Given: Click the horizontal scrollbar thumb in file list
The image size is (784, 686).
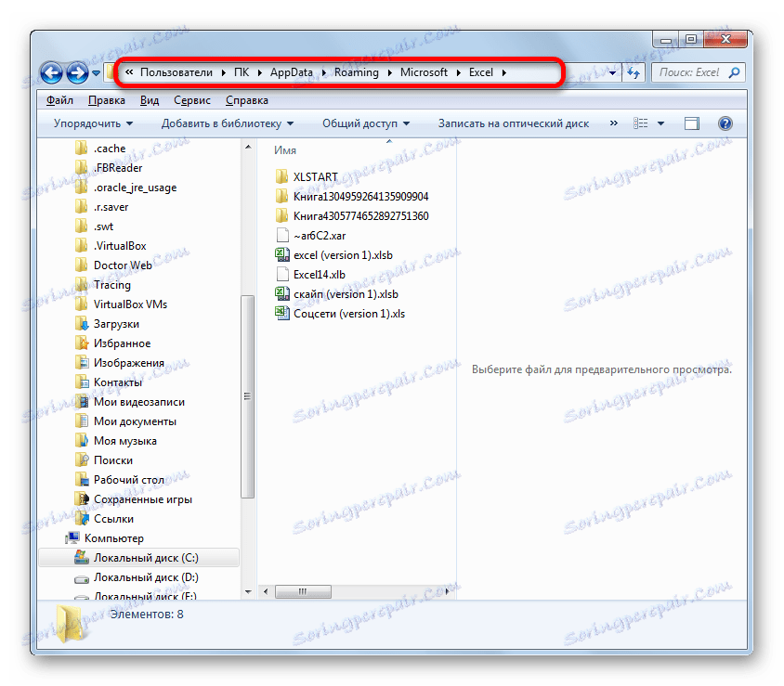Looking at the screenshot, I should (303, 591).
